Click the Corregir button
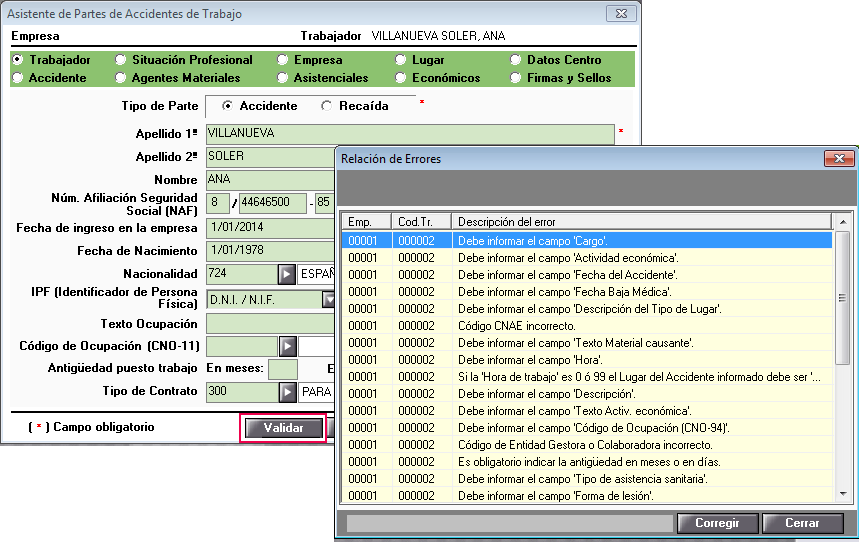Viewport: 859px width, 542px height. pos(717,523)
